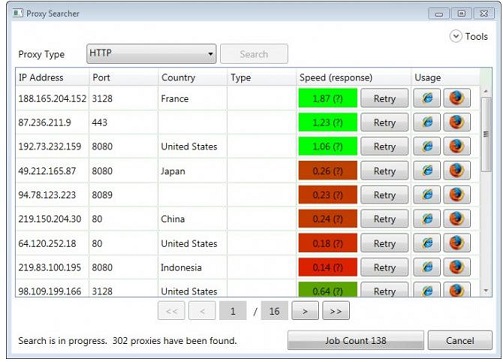Select the 1.23 (?) speed cell
Screen dimensions: 503x362
click(x=328, y=122)
